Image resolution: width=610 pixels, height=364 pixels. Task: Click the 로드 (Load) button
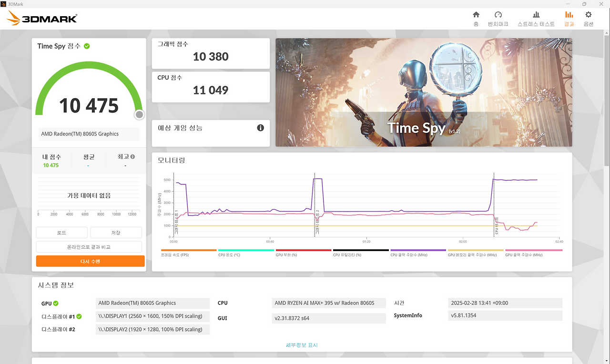61,233
